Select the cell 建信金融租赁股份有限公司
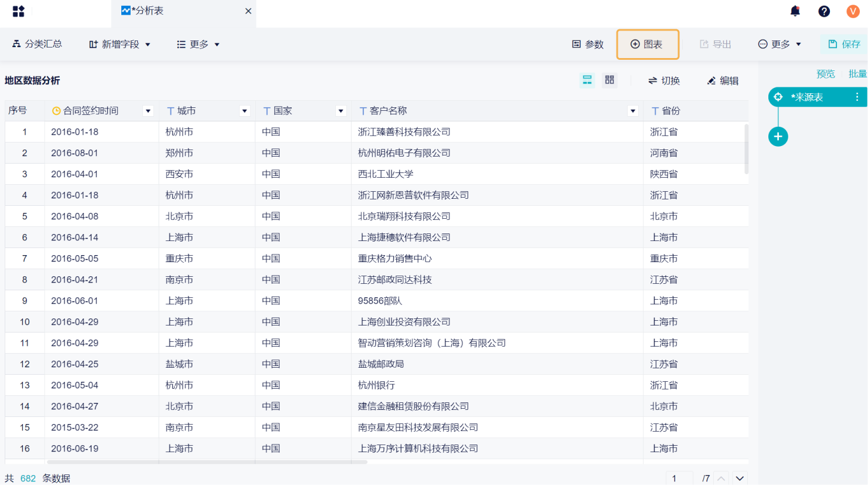The width and height of the screenshot is (868, 485). pyautogui.click(x=498, y=406)
